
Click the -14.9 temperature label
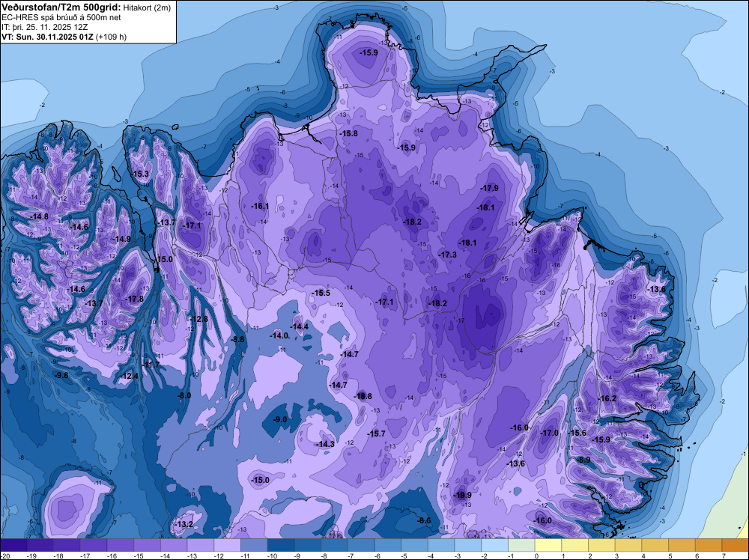tap(121, 239)
